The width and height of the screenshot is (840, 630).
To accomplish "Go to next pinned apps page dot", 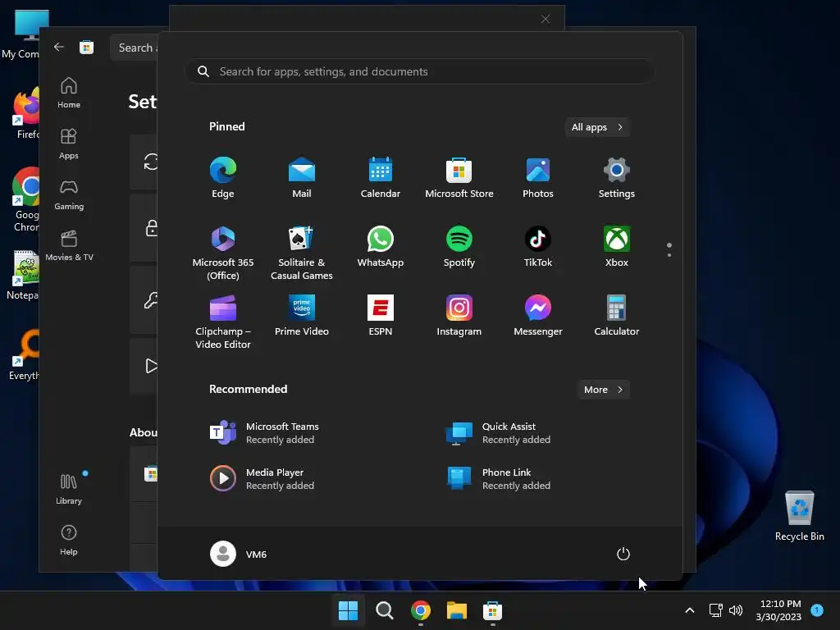I will [669, 255].
